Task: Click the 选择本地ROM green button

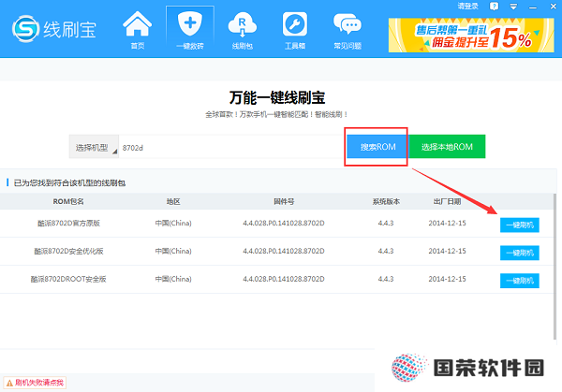Action: (447, 147)
